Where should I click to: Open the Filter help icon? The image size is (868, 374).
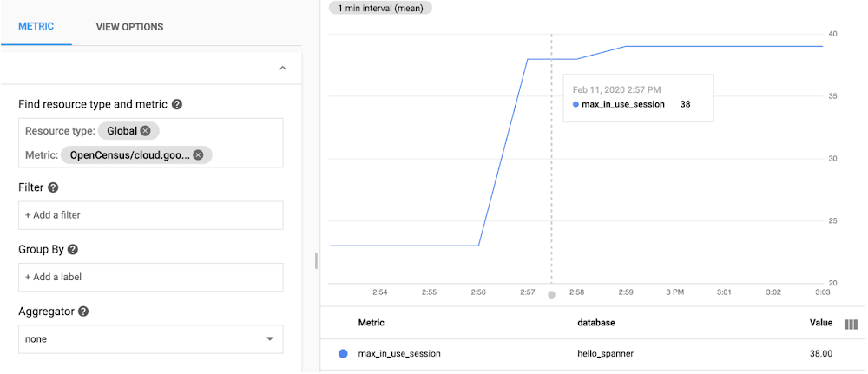click(53, 187)
